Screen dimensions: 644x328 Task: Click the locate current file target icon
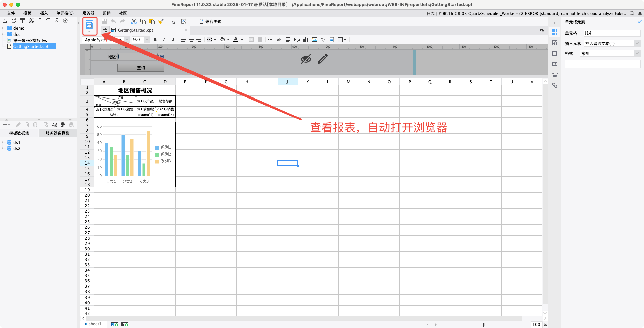click(65, 21)
